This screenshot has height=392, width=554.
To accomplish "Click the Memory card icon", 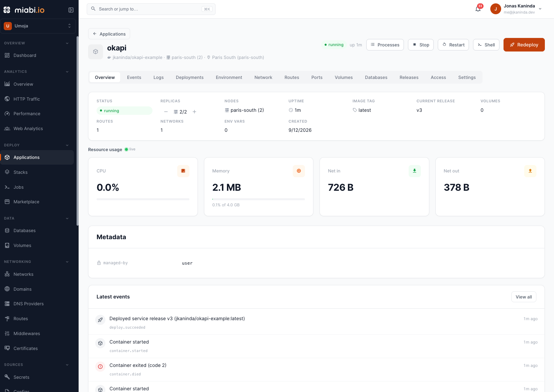I will pyautogui.click(x=299, y=171).
